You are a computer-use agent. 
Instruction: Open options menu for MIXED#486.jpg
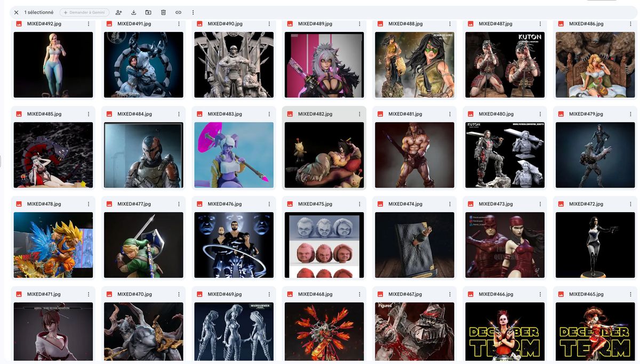(631, 24)
